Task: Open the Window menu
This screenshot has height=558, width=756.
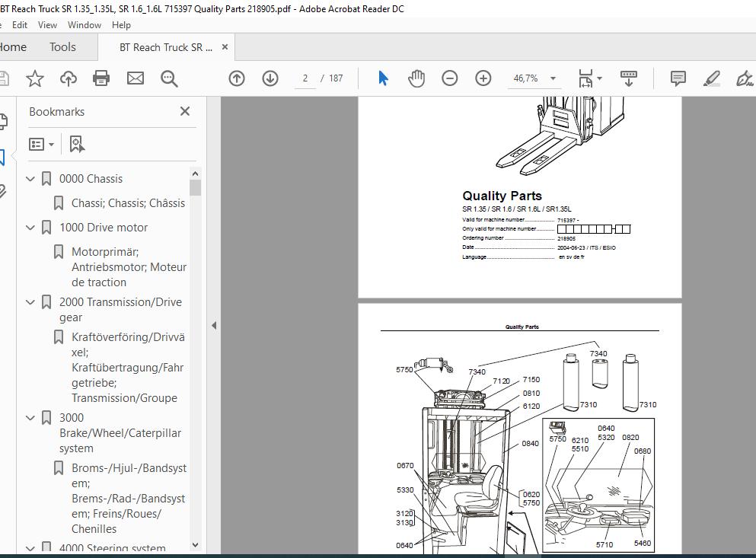Action: click(85, 25)
